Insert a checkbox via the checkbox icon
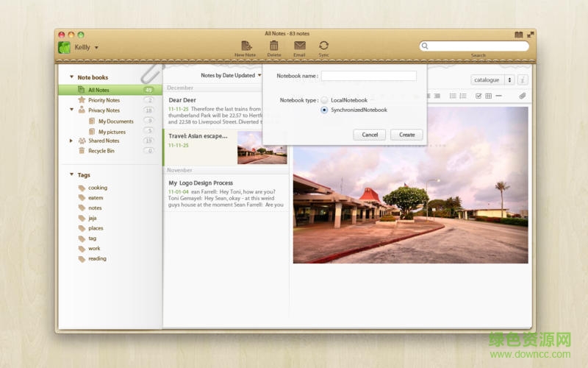 (478, 96)
